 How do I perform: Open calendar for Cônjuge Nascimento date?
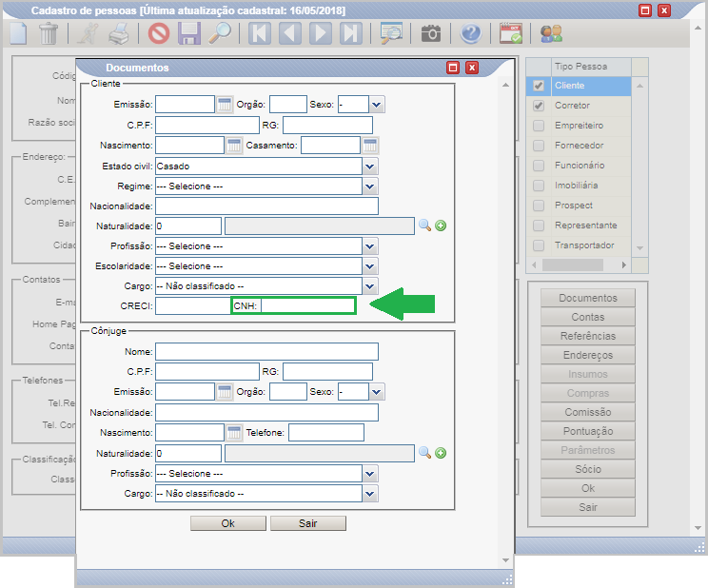click(234, 433)
